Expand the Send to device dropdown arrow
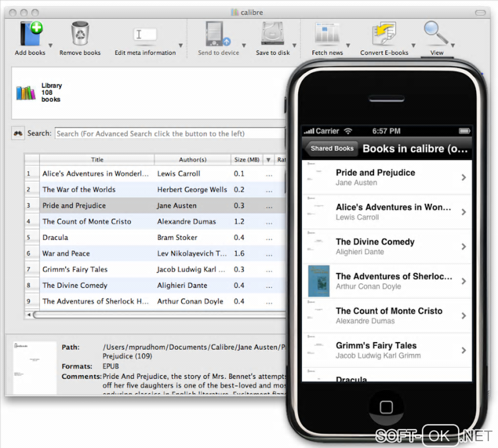The image size is (498, 448). click(x=244, y=46)
